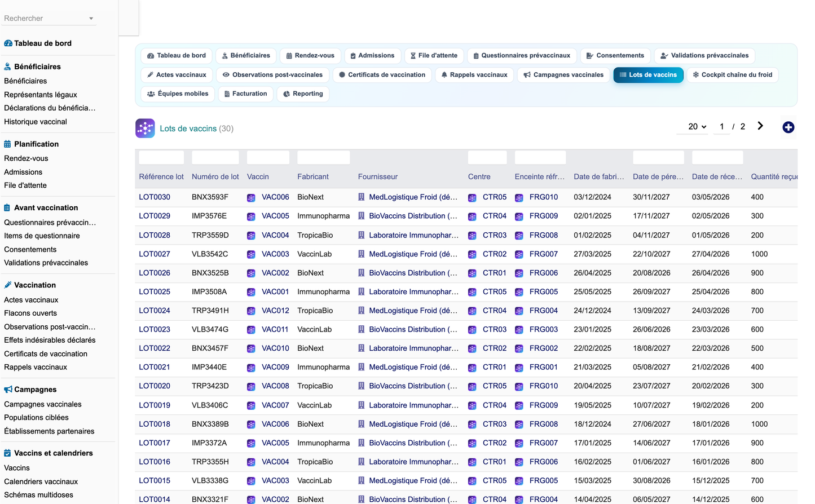Viewport: 815px width, 504px height.
Task: Click the vaccine icon beside VAC010 in LOT0022
Action: [251, 349]
